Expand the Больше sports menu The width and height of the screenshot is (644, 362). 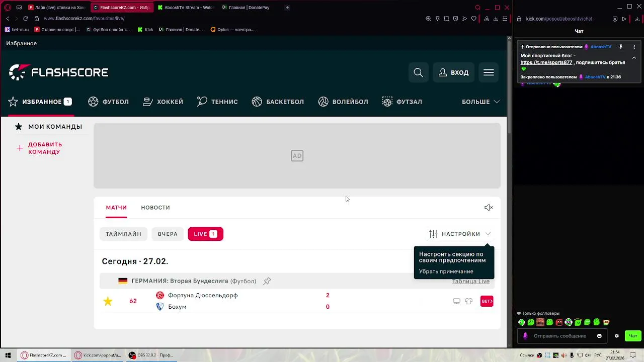coord(480,102)
